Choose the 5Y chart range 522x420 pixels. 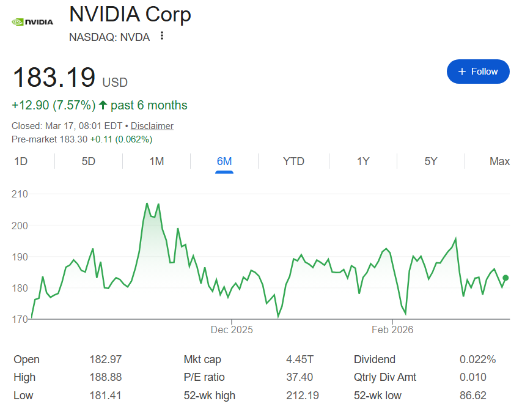coord(431,161)
